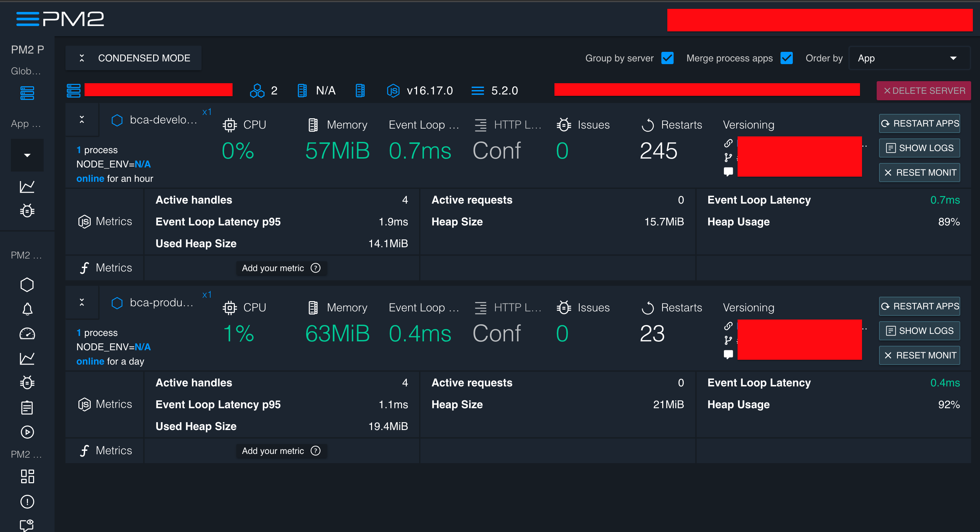Reset monit for bca-develo
Viewport: 980px width, 532px height.
click(920, 173)
